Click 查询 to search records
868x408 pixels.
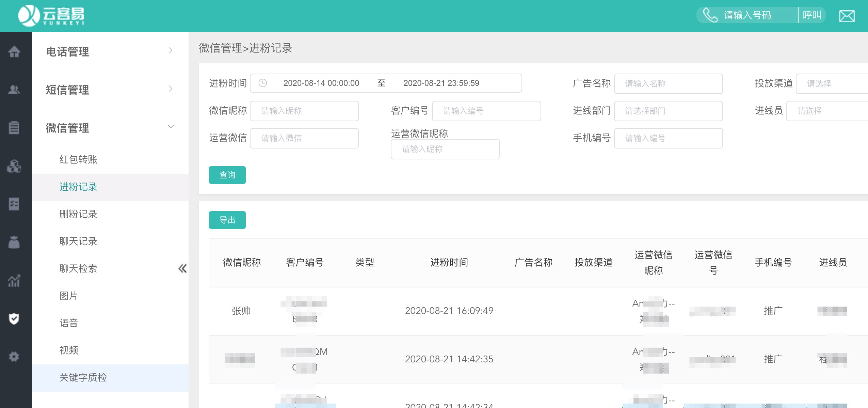coord(227,175)
